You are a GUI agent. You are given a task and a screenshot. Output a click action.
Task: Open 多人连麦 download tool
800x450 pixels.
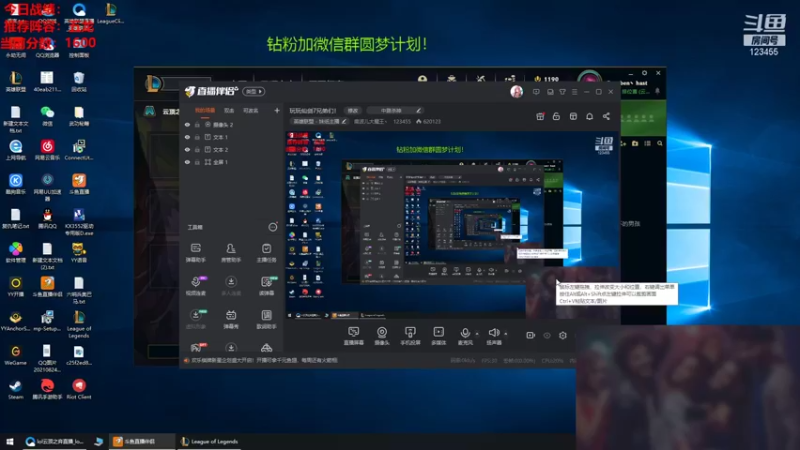231,286
